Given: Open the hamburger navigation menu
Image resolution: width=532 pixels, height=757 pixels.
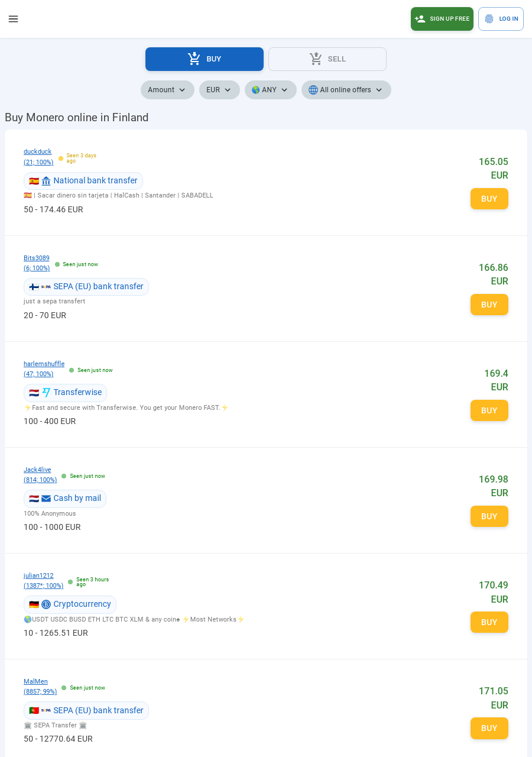Looking at the screenshot, I should [x=13, y=19].
